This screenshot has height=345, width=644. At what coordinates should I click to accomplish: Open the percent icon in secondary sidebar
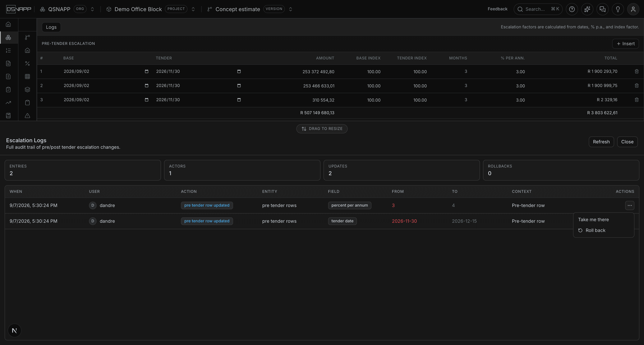tap(27, 63)
